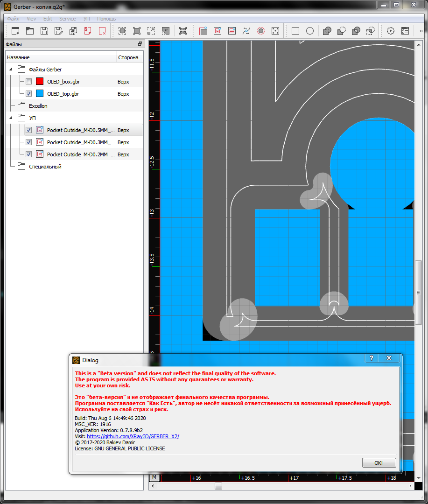Click the Dialog help question-mark button
Screen dimensions: 428x504
click(x=372, y=358)
